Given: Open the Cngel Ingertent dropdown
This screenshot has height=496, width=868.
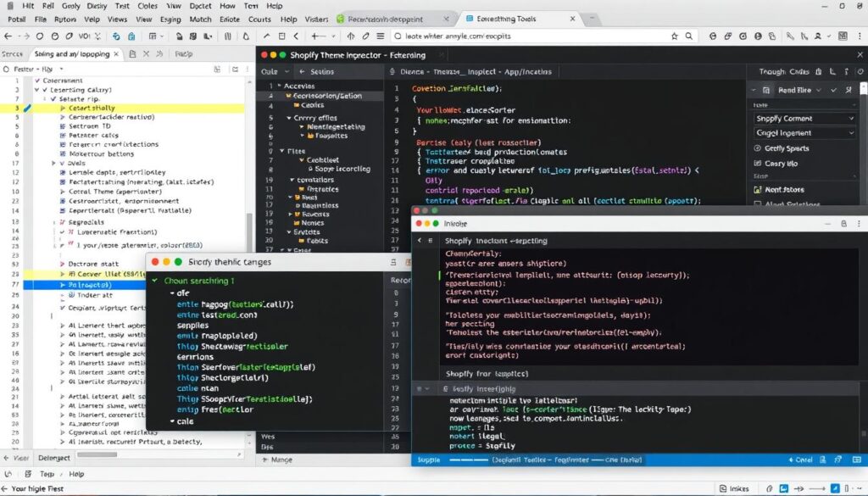Looking at the screenshot, I should 805,133.
